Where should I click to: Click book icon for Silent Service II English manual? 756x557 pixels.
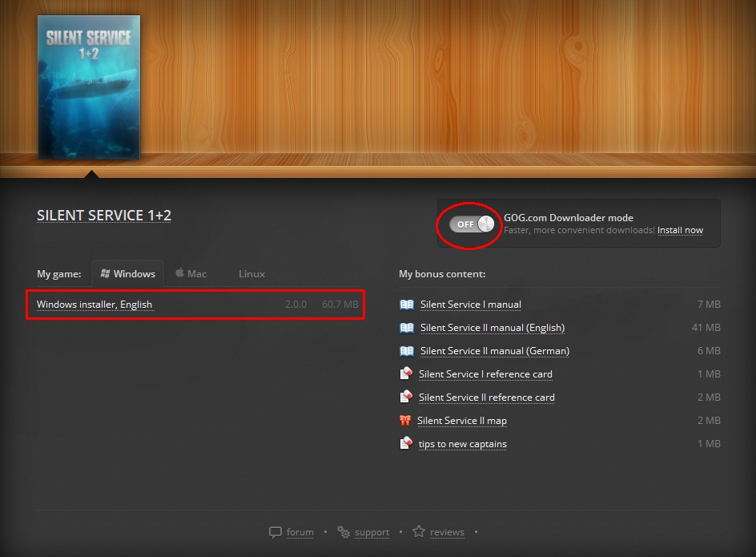coord(407,328)
